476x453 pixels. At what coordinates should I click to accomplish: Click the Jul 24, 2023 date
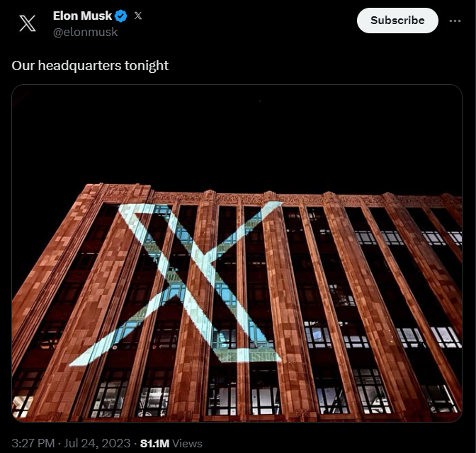point(97,443)
